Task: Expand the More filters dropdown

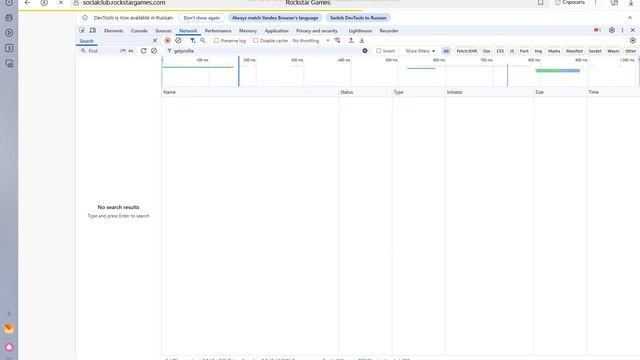Action: coord(420,51)
